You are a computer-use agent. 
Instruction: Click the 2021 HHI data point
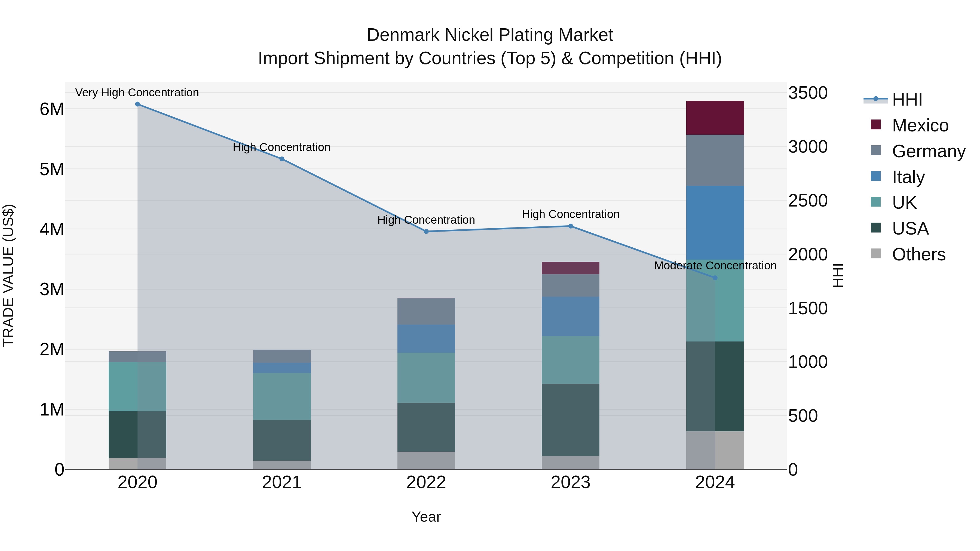[x=282, y=159]
